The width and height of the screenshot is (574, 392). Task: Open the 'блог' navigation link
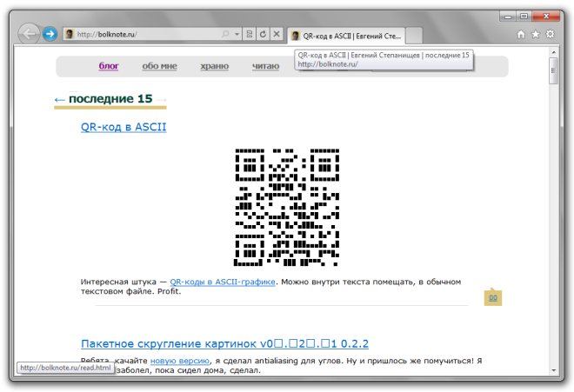(109, 66)
